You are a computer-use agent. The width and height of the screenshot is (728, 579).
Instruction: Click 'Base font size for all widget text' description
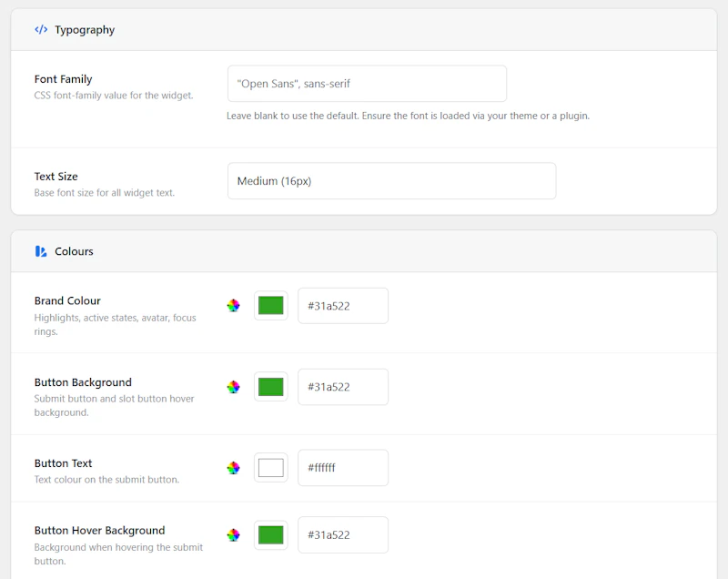105,193
